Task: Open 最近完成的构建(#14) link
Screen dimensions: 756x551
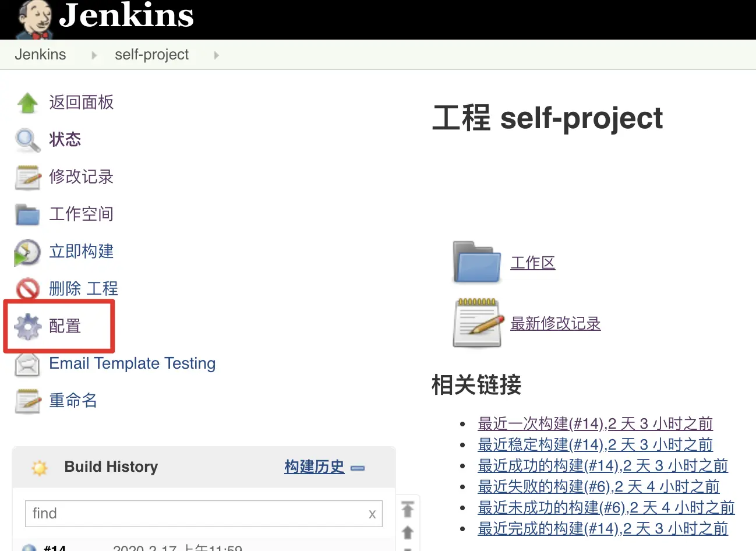Action: point(603,528)
